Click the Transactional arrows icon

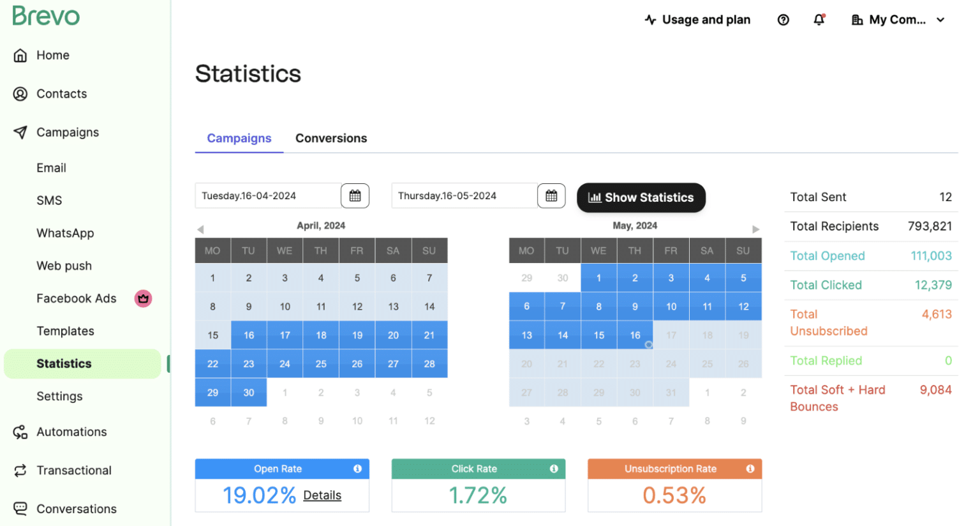coord(20,470)
